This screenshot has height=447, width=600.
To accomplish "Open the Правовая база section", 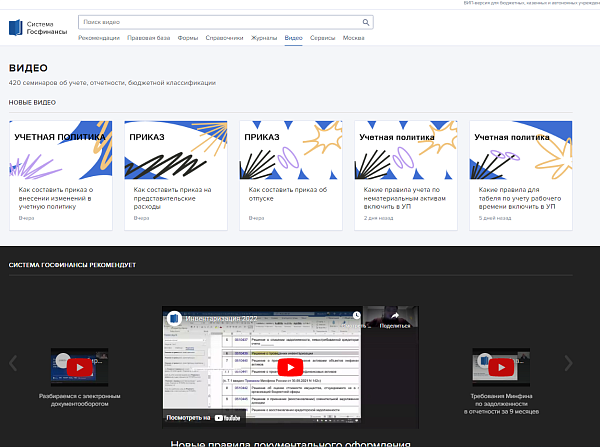I will 149,38.
